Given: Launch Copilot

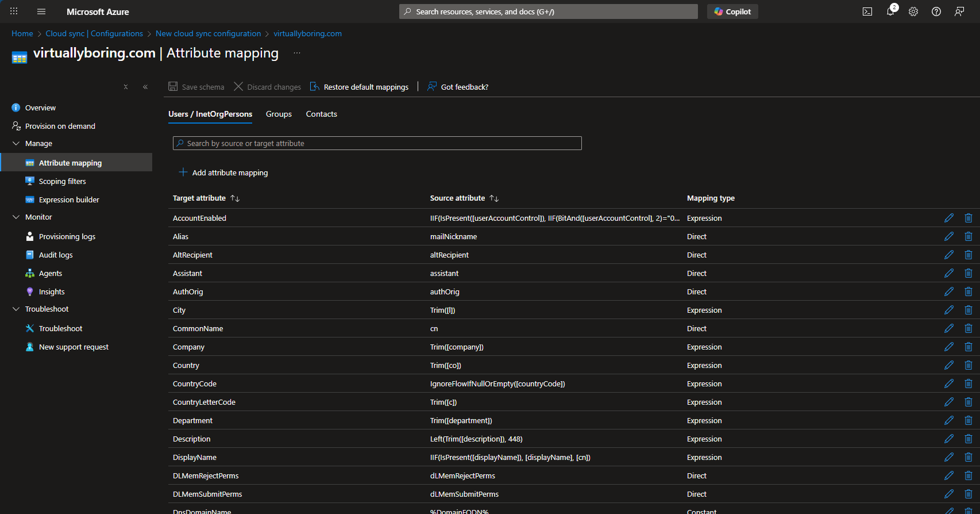Looking at the screenshot, I should click(732, 11).
